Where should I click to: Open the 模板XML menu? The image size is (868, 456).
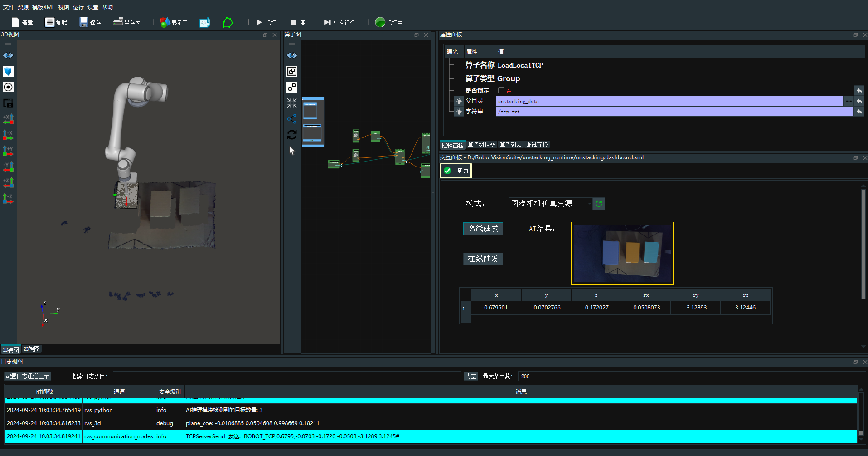44,7
